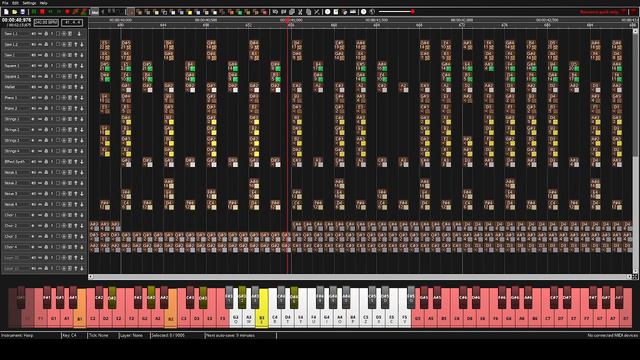640x360 pixels.
Task: Open the Edit menu
Action: tap(15, 3)
